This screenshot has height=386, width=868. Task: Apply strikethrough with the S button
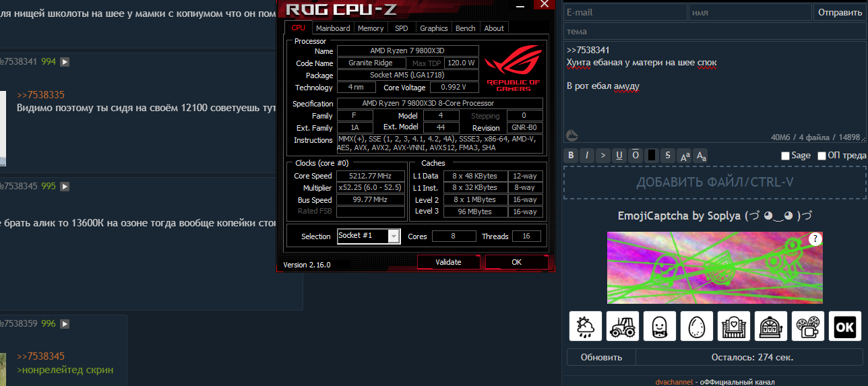click(668, 156)
